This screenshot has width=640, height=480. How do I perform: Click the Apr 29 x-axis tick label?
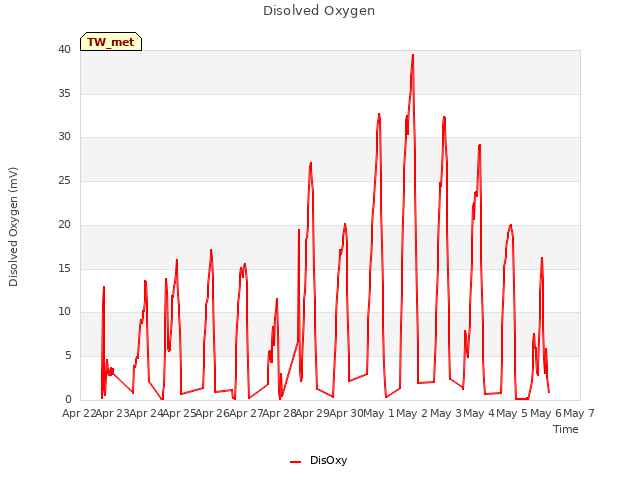(x=313, y=413)
